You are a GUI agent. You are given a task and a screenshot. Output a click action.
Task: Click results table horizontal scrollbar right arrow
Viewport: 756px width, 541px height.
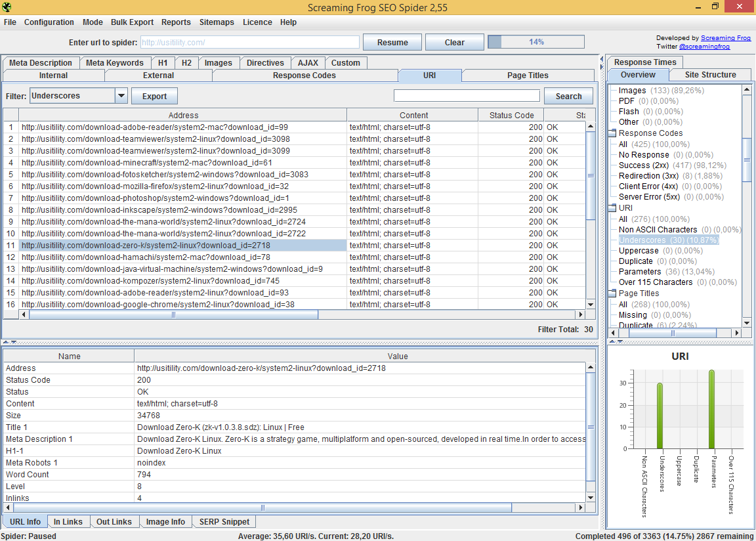pyautogui.click(x=581, y=314)
